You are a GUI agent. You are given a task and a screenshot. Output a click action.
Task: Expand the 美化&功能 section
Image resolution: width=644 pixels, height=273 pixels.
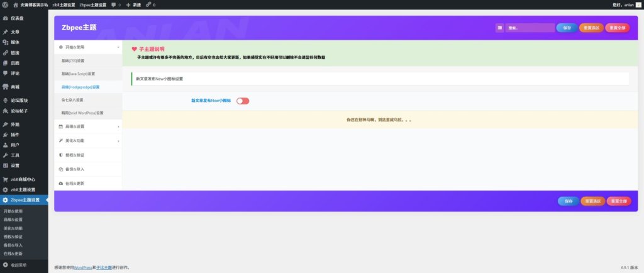(x=88, y=140)
